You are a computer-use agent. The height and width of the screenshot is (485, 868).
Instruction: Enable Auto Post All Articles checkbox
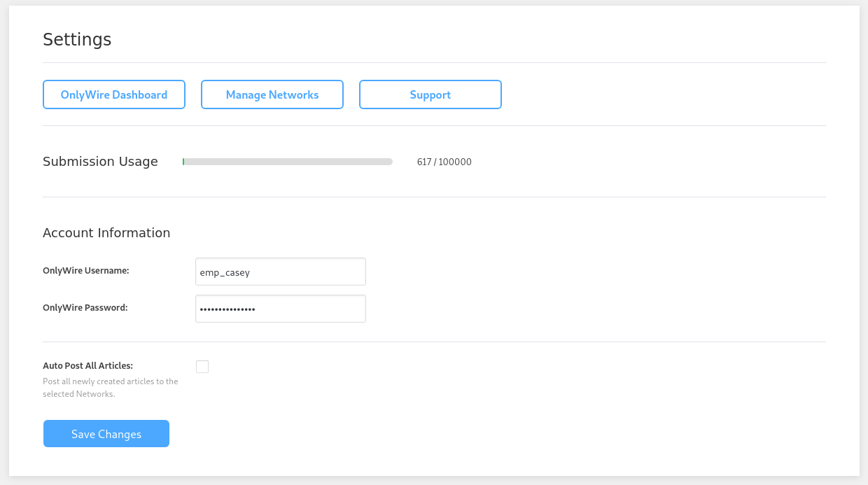coord(202,367)
